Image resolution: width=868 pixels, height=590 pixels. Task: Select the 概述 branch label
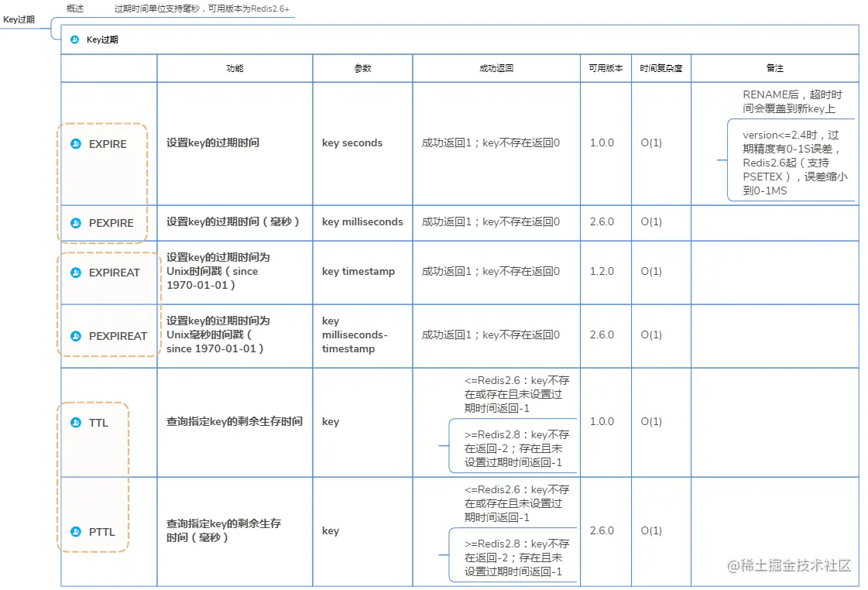(x=75, y=9)
